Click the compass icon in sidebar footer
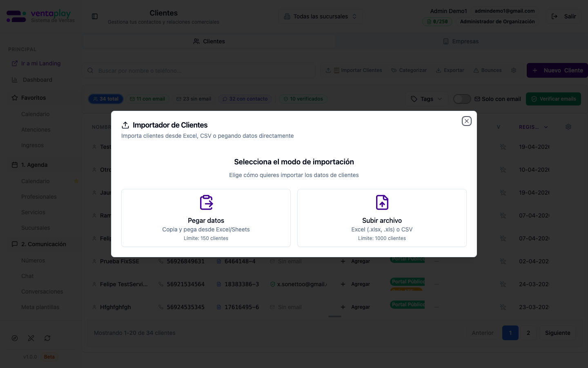Viewport: 588px width, 368px height. 15,338
